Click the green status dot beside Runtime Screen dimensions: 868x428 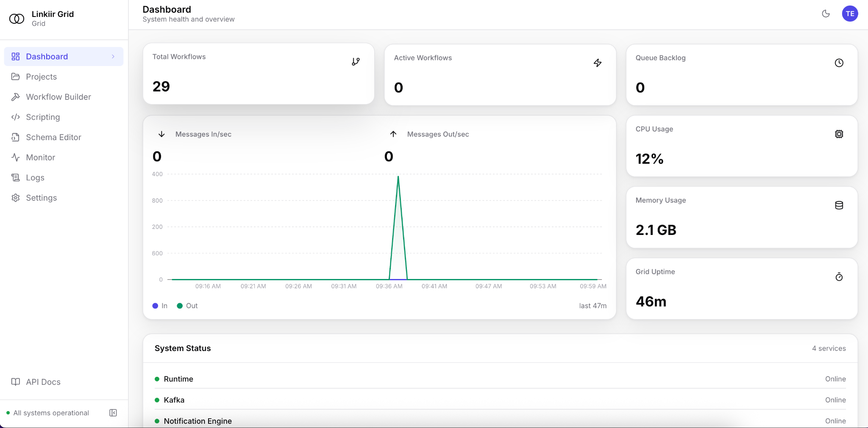coord(157,379)
